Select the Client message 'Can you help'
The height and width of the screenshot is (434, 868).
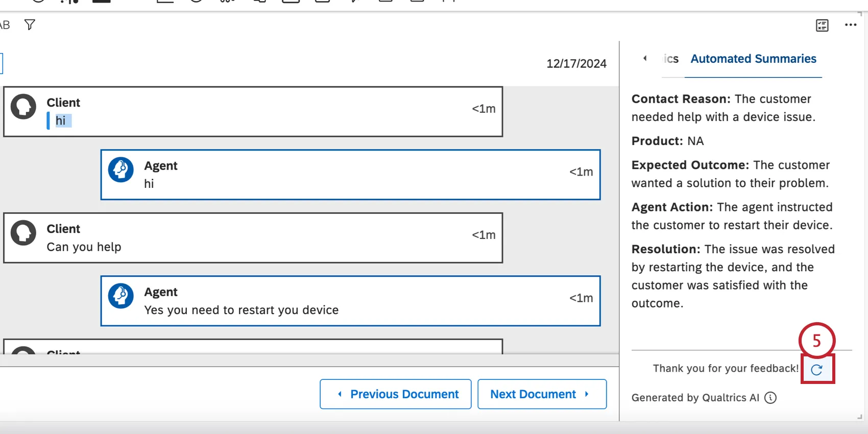coord(84,247)
